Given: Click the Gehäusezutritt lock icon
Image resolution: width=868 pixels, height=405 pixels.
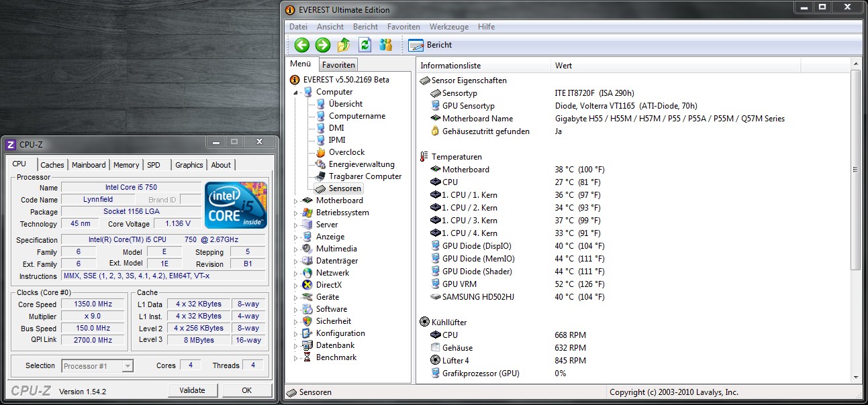Looking at the screenshot, I should pyautogui.click(x=436, y=131).
